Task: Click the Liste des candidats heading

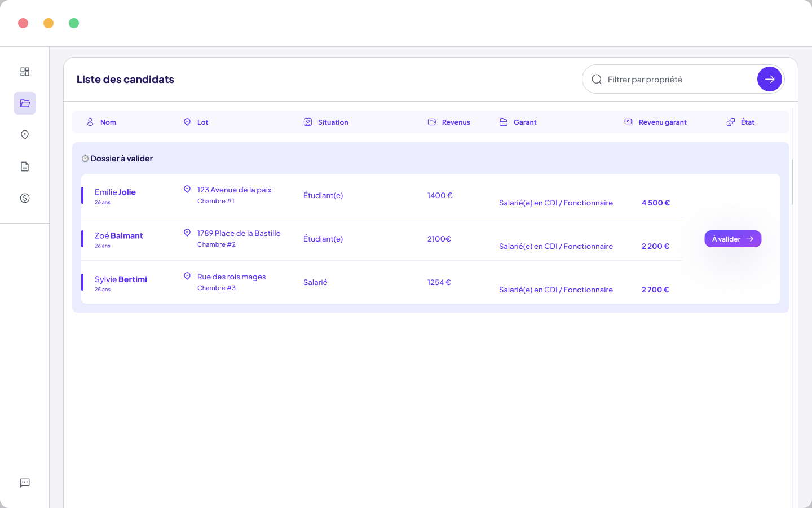Action: 125,80
